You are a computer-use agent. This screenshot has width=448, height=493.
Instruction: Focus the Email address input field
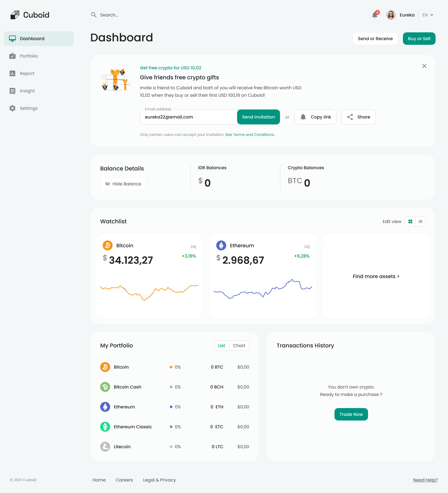(189, 117)
